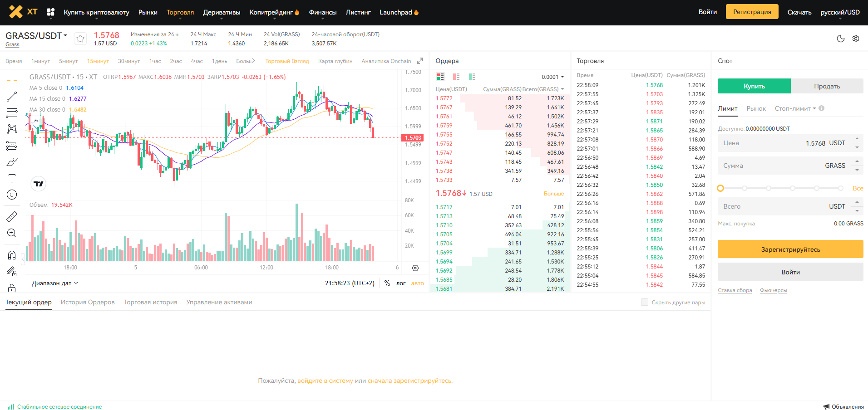The width and height of the screenshot is (868, 410).
Task: Select the forecast measurement tool
Action: 12,146
